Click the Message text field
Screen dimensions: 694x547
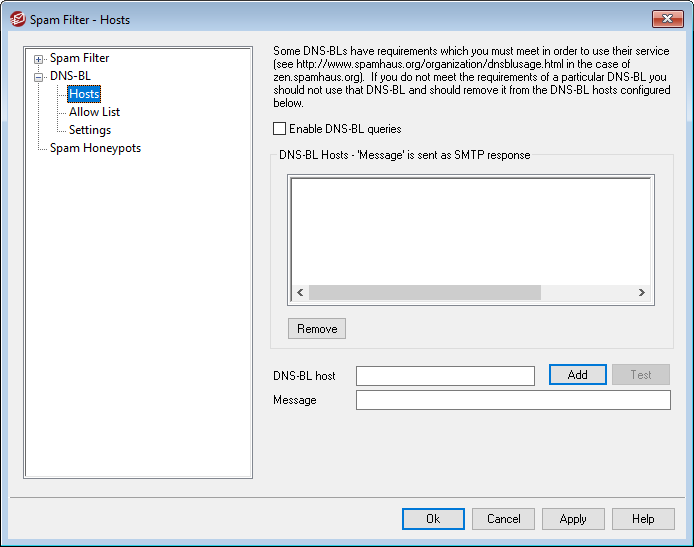[512, 400]
